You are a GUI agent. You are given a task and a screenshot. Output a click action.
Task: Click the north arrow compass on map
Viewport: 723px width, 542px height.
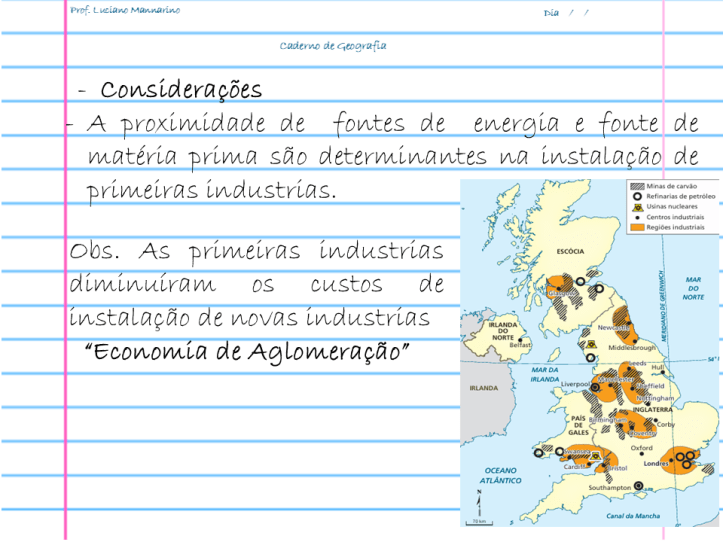pos(479,494)
